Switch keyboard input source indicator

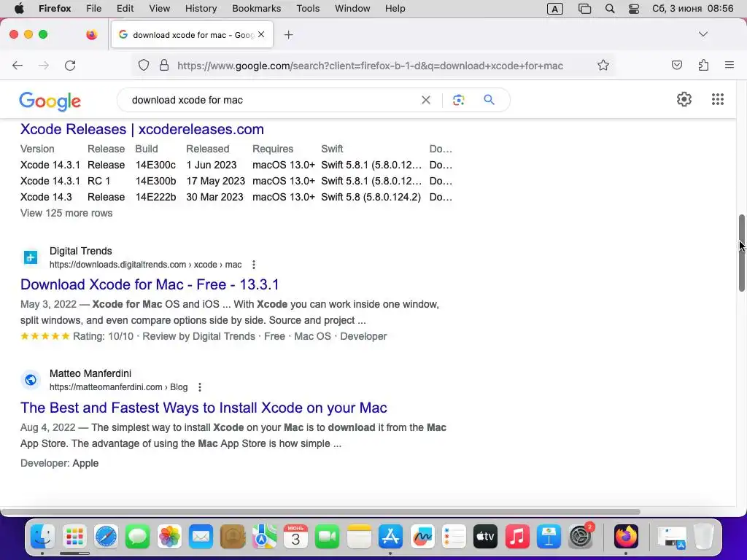(x=554, y=9)
